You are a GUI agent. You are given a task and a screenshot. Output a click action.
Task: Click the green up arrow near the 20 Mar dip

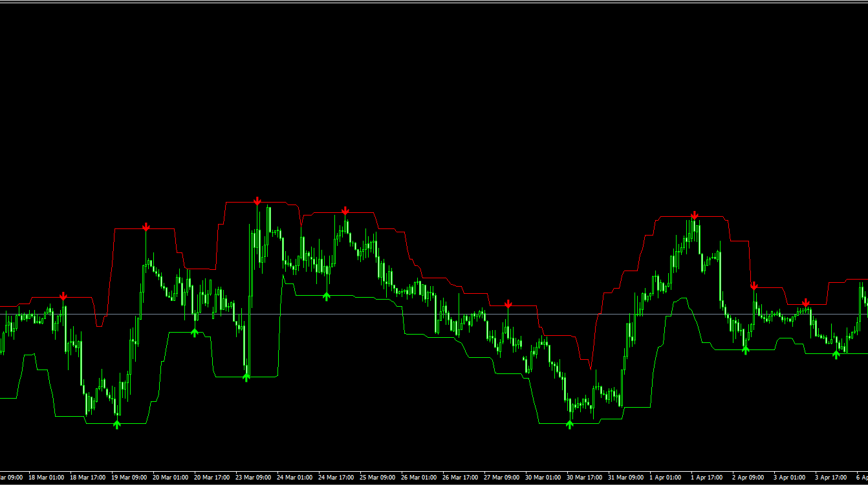pos(195,331)
